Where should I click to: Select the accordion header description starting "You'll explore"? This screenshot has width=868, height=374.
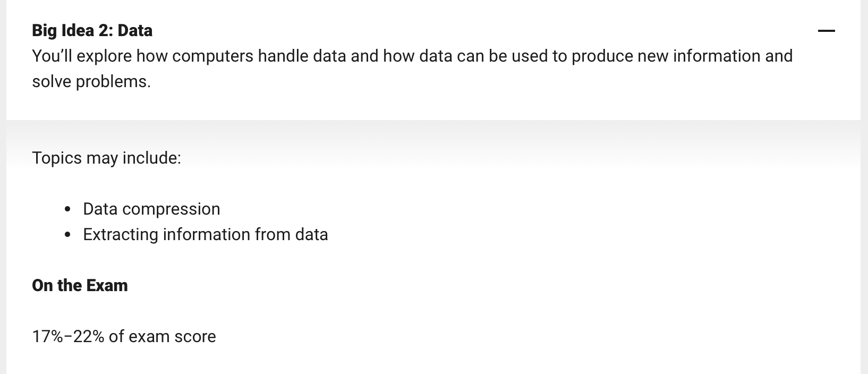[x=412, y=69]
